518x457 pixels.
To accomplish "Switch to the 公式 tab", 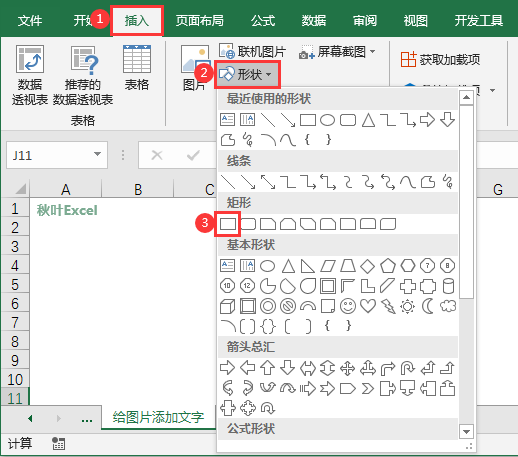I will pyautogui.click(x=263, y=21).
